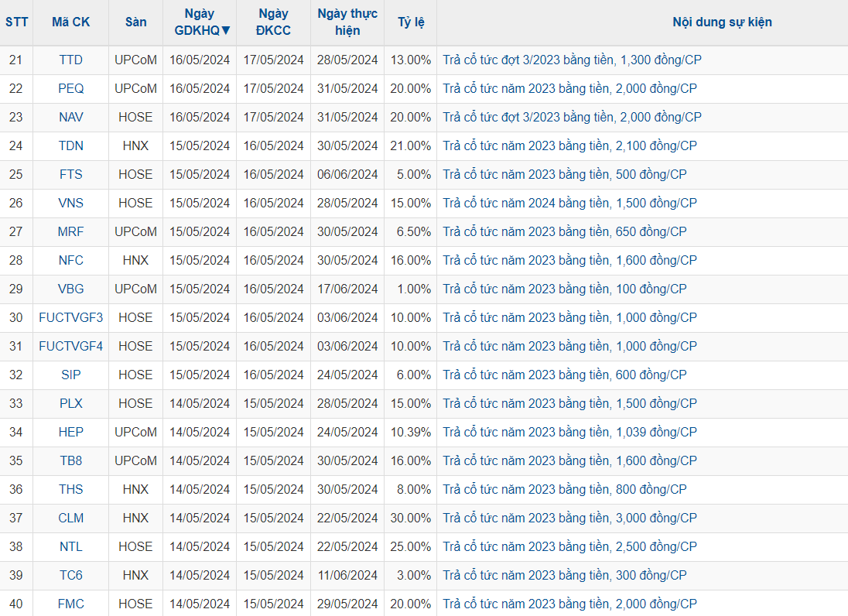This screenshot has width=848, height=616.
Task: Sort by Ngày GDKHQ column descending arrow
Action: pyautogui.click(x=226, y=30)
